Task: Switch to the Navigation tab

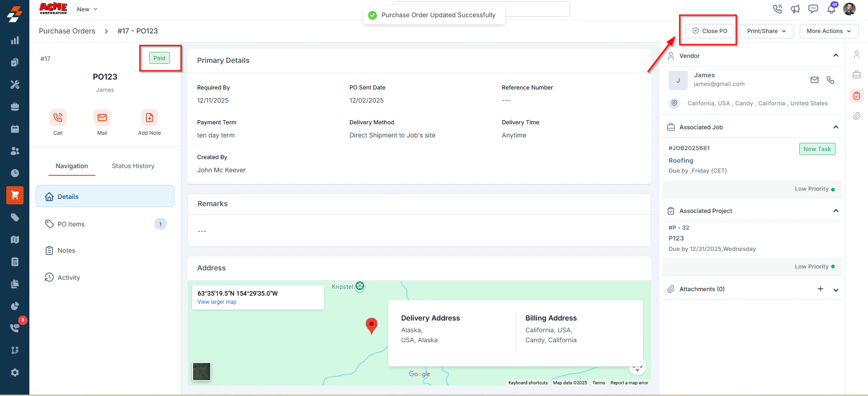Action: click(72, 166)
